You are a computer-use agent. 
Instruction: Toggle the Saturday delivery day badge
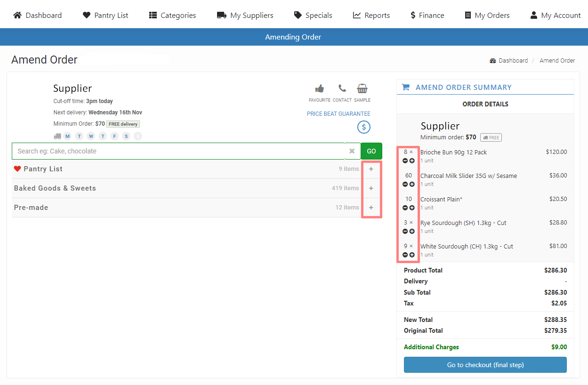[126, 136]
